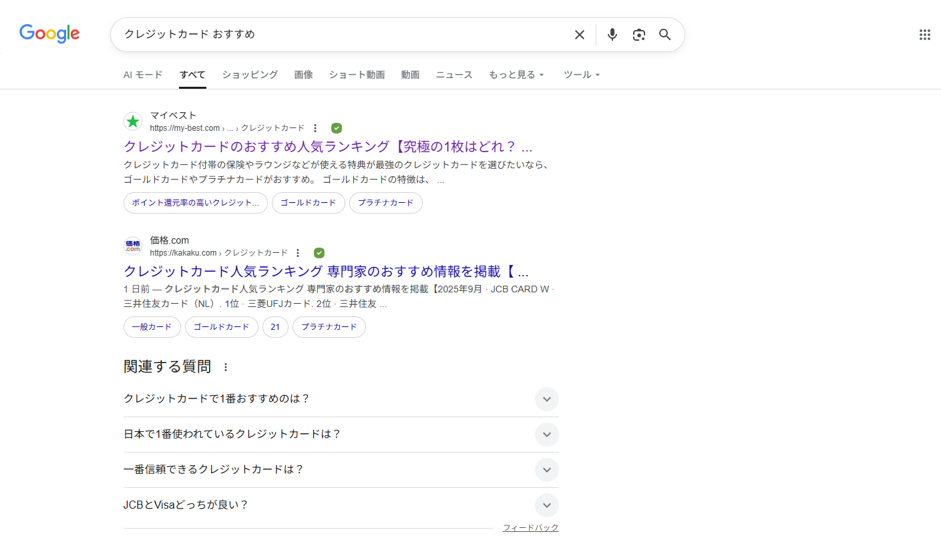Click プラチナカード chip under 価格.com result
This screenshot has width=941, height=560.
point(329,327)
